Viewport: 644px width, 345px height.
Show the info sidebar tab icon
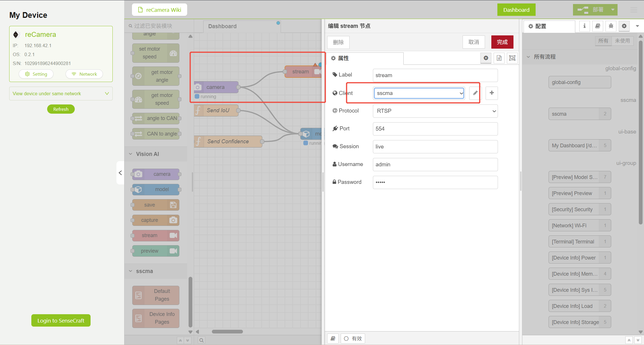584,26
